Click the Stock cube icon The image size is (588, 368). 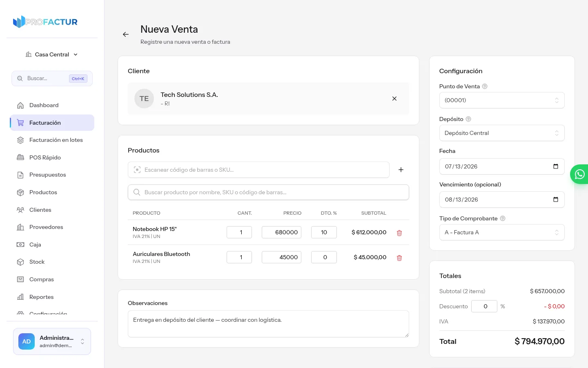coord(20,262)
